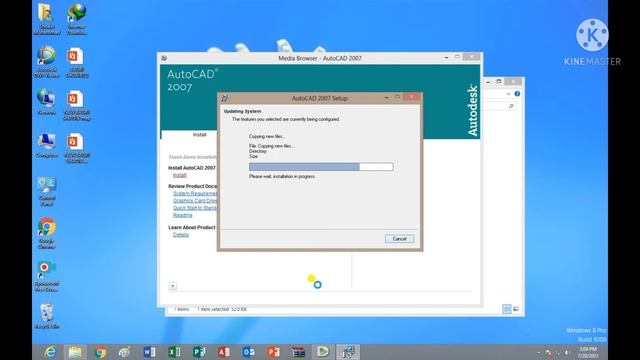The image size is (640, 360).
Task: Click the "Copying new files..." status line
Action: point(267,136)
